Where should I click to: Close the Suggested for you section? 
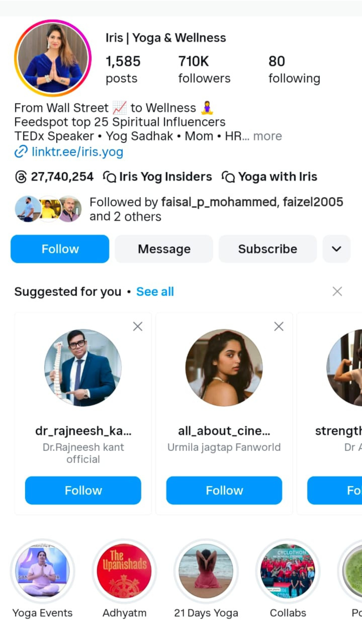[x=337, y=291]
